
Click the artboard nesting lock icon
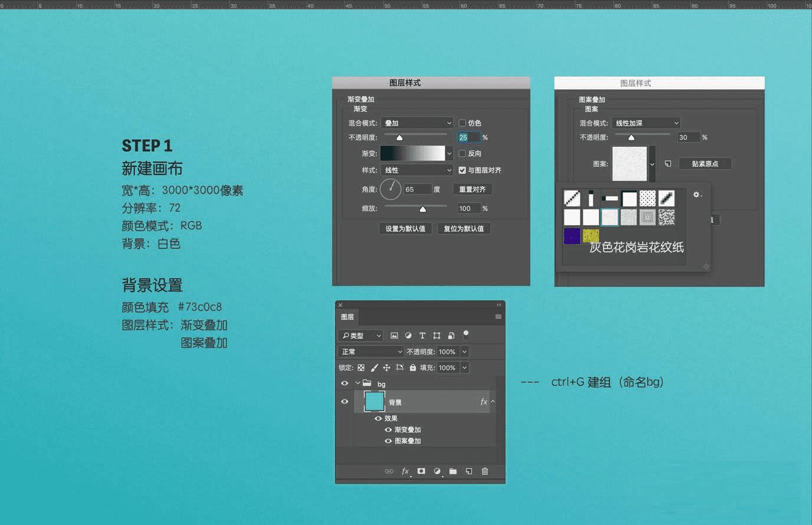point(400,367)
